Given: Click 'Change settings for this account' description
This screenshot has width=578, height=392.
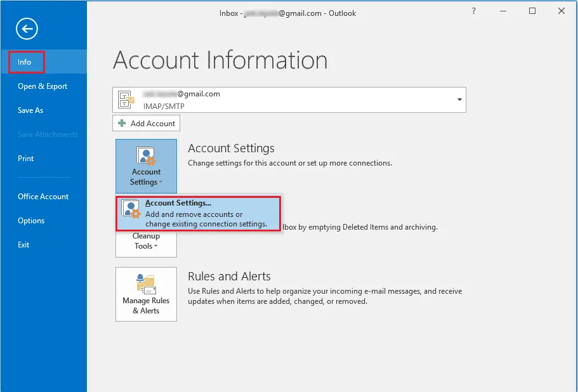Looking at the screenshot, I should point(290,163).
